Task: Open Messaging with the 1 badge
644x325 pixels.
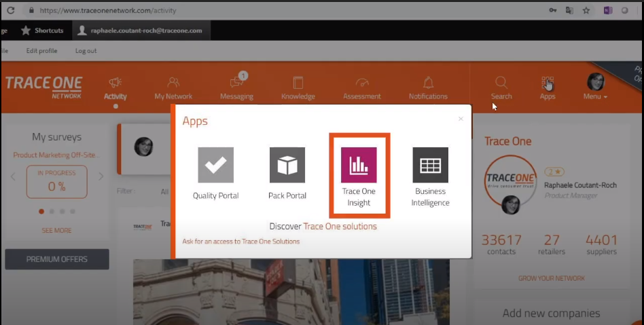Action: pos(236,87)
